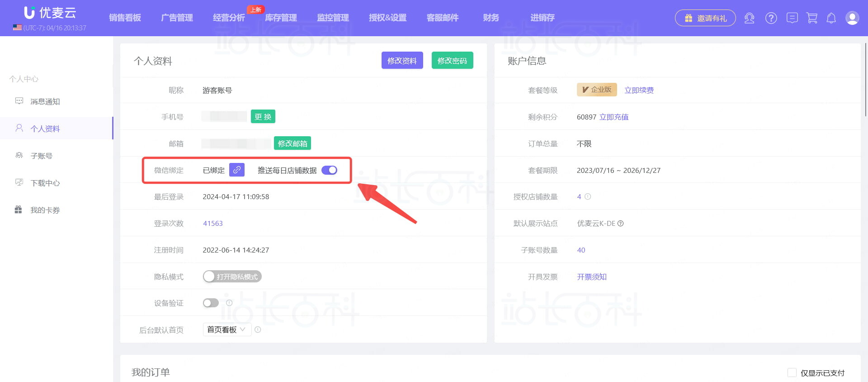Screen dimensions: 868x382
Task: Open 客服邮件 menu
Action: (x=443, y=18)
